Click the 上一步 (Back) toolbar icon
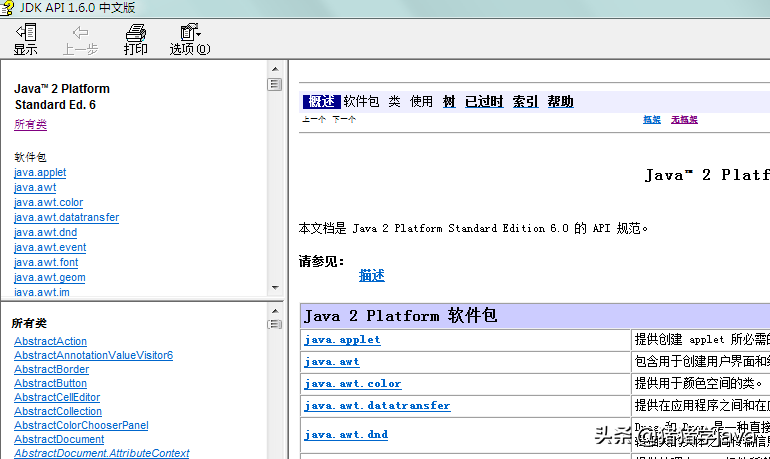The image size is (770, 459). pyautogui.click(x=81, y=39)
